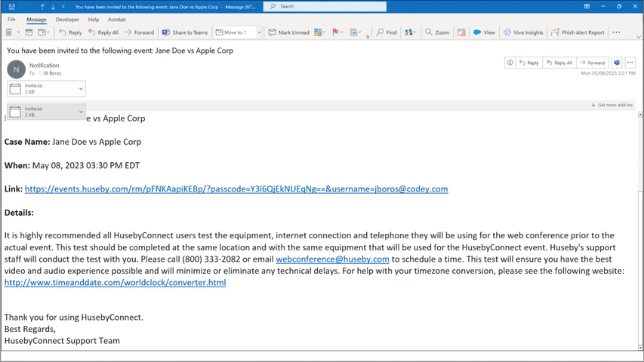Open the Acrobat ribbon tab
Viewport: 644px width, 362px height.
coord(116,20)
